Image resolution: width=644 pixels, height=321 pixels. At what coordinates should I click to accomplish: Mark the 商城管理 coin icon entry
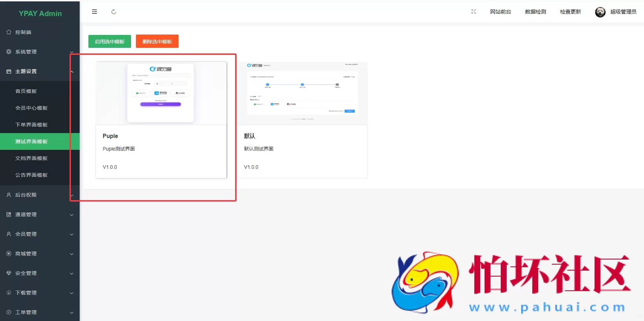8,254
